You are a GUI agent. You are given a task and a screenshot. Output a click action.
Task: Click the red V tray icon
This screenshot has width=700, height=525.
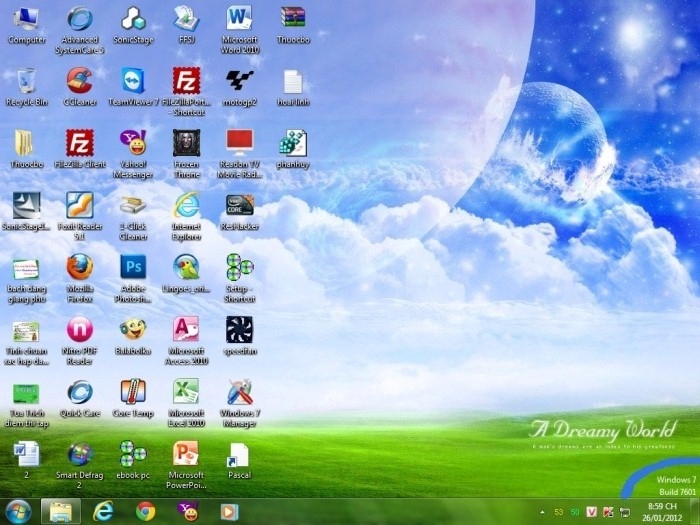coord(592,512)
